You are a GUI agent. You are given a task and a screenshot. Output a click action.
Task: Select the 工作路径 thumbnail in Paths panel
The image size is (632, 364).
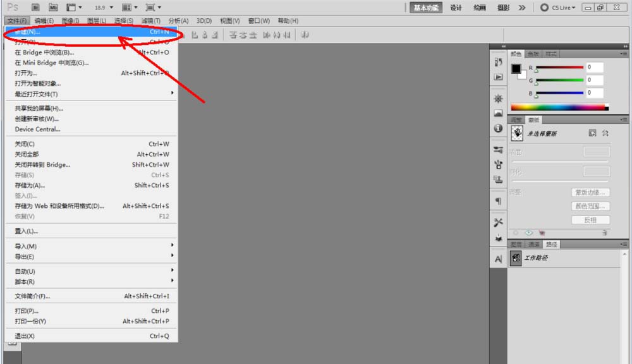click(517, 258)
